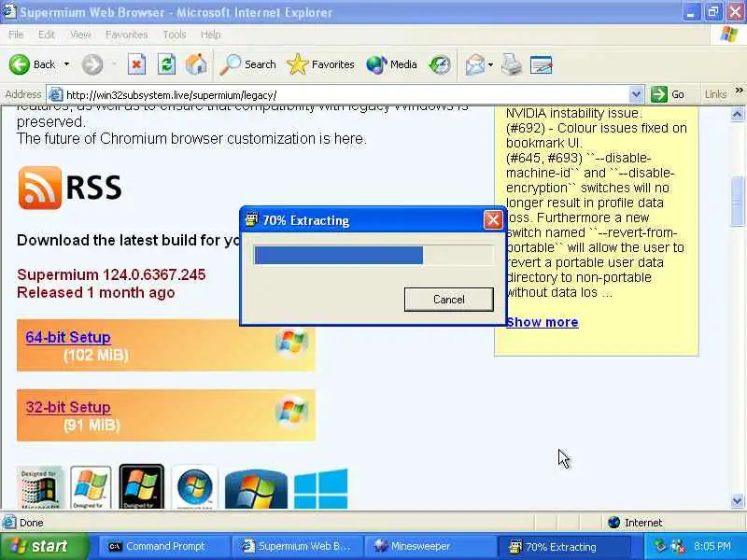Click the RSS feed icon
747x560 pixels.
(x=40, y=188)
